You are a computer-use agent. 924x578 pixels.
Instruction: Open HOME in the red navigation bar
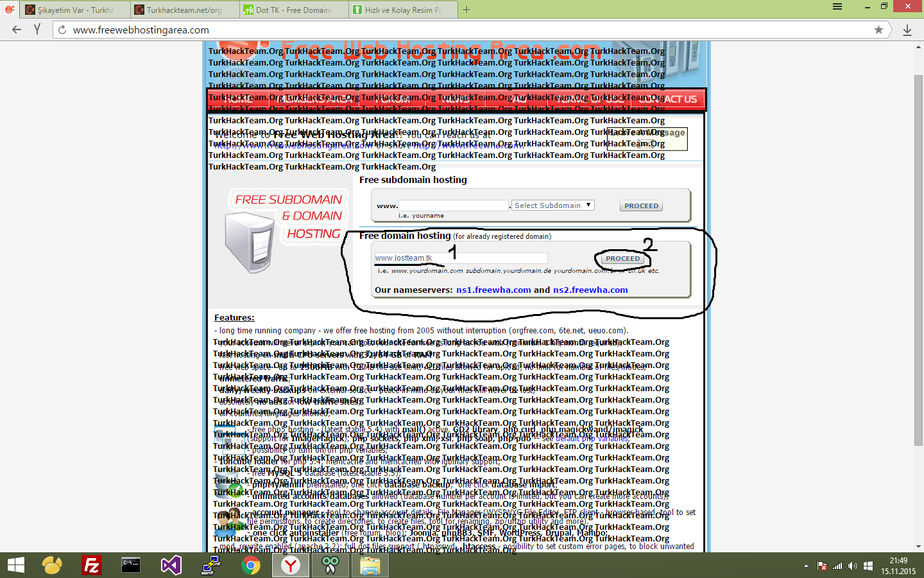(x=239, y=99)
